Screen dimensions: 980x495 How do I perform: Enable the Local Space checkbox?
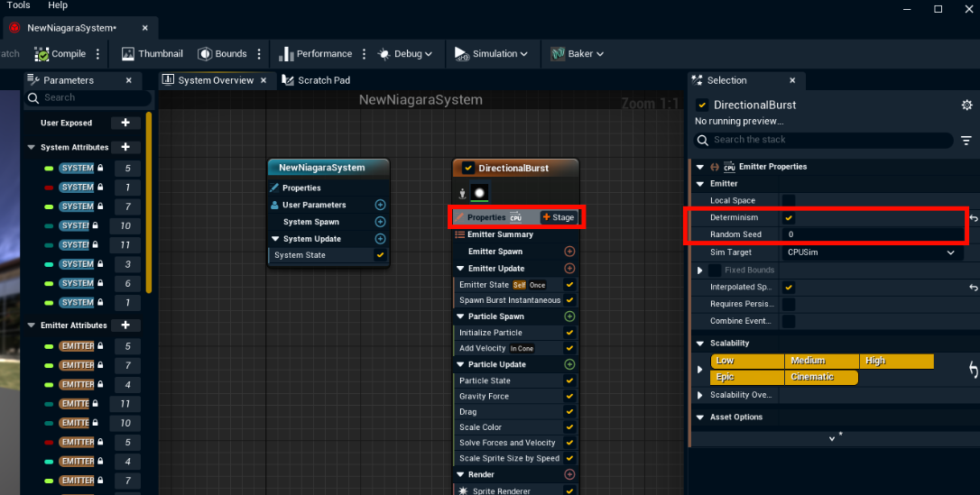(789, 200)
